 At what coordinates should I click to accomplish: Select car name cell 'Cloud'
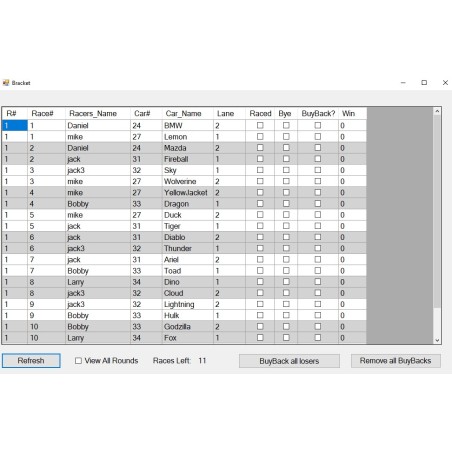coord(188,293)
